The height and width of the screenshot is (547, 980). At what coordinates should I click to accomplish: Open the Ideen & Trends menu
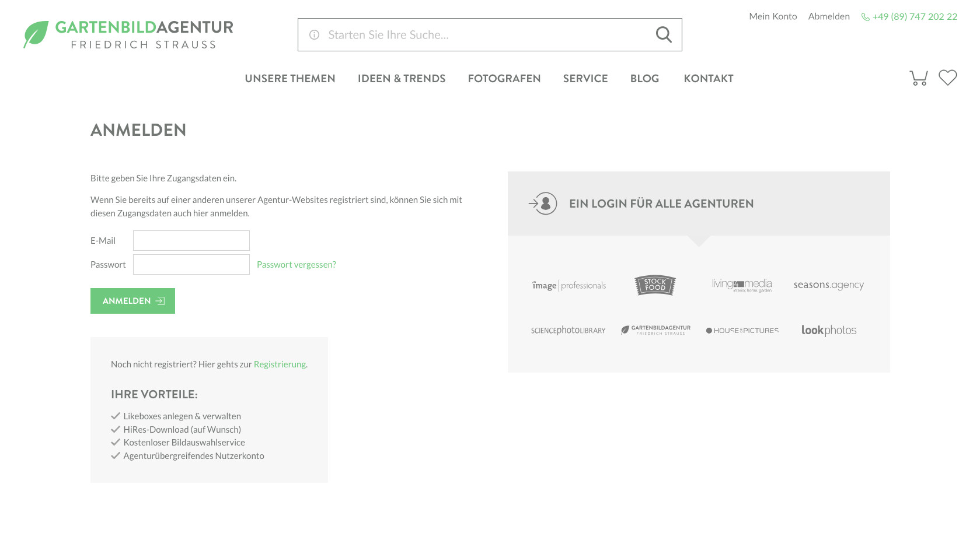[x=401, y=79]
